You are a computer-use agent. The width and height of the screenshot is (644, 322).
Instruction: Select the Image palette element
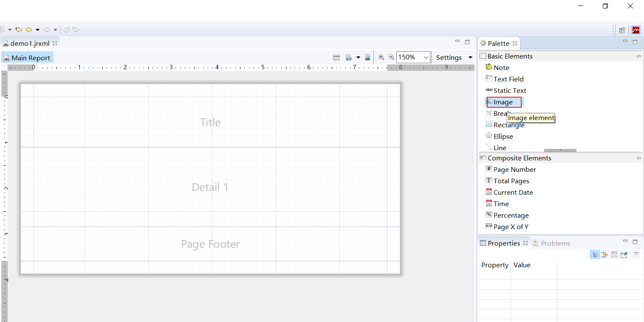[504, 102]
